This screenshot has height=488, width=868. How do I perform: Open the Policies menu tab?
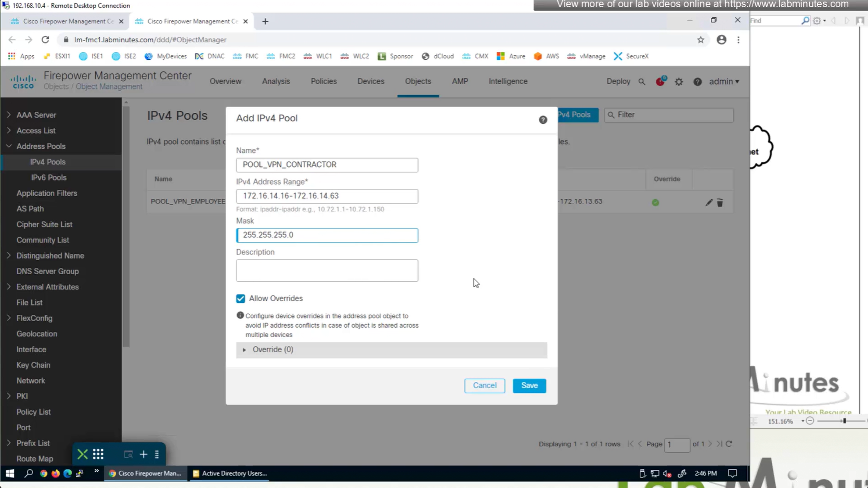pos(323,81)
